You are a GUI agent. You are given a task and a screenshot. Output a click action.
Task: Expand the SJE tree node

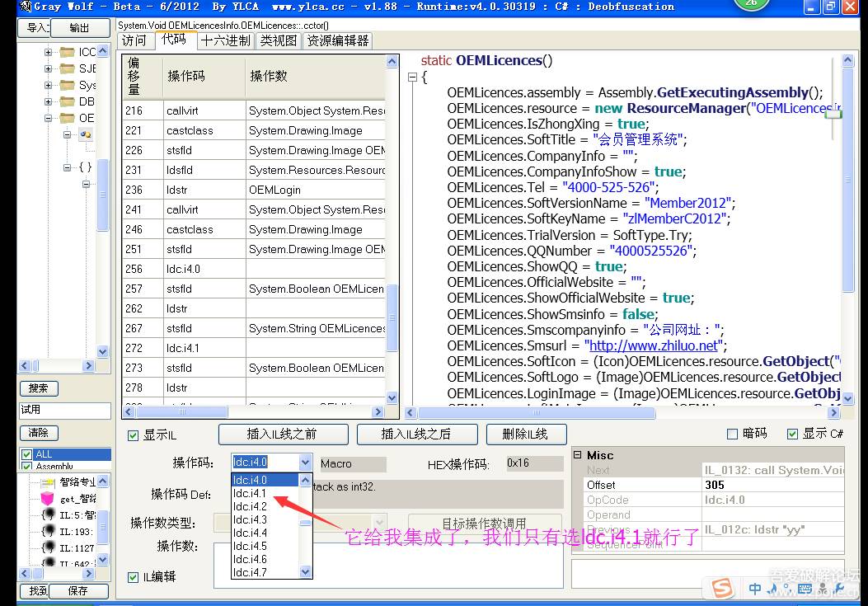coord(48,68)
